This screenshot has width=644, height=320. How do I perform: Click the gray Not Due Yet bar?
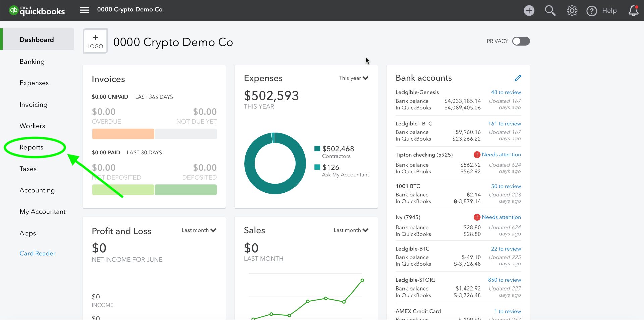click(x=186, y=134)
